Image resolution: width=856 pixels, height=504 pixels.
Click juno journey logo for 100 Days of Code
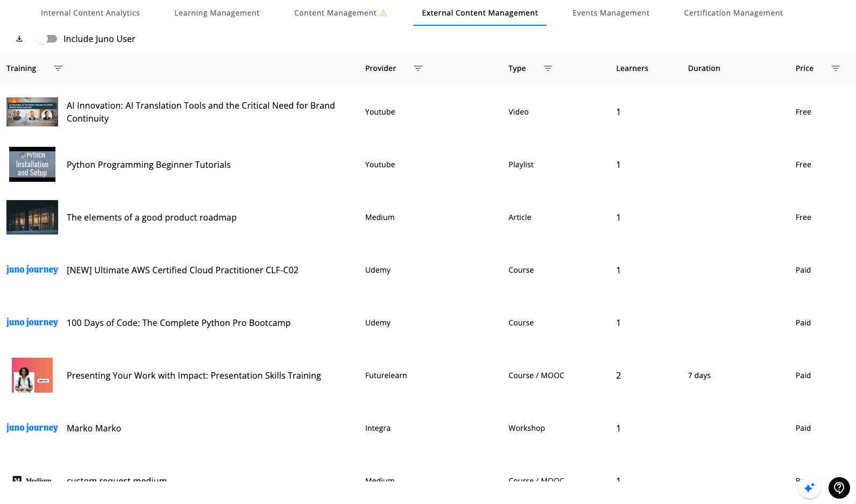32,322
